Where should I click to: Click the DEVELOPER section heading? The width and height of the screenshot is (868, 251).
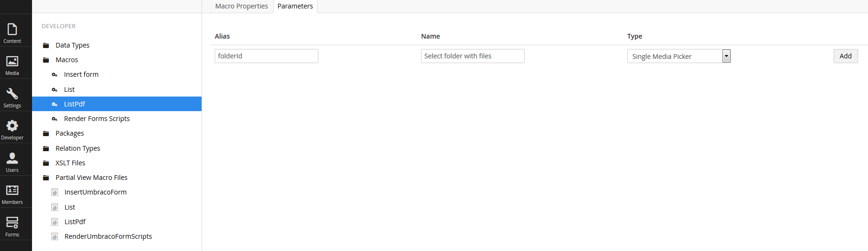58,26
